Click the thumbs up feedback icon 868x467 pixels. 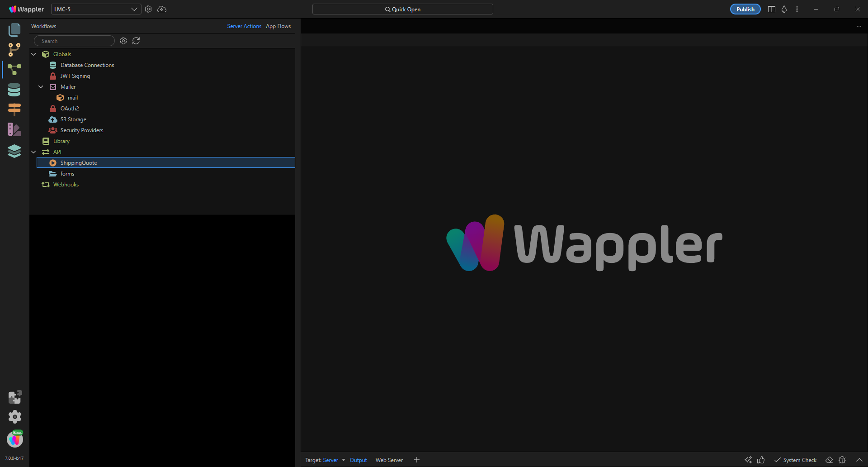coord(761,460)
